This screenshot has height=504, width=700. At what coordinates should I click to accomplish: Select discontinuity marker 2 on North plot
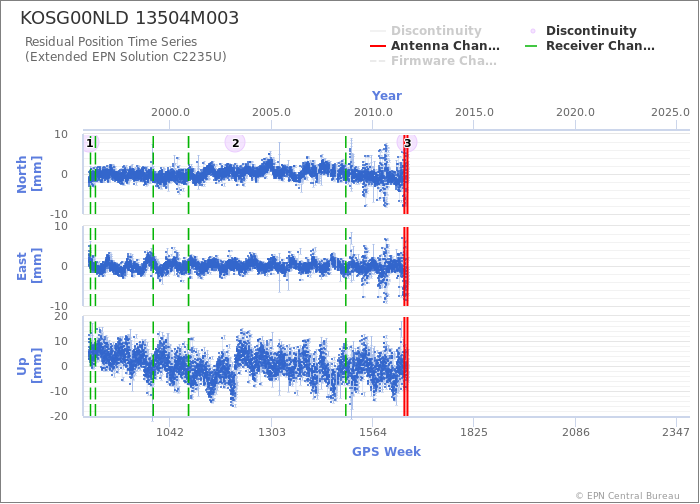pos(235,143)
